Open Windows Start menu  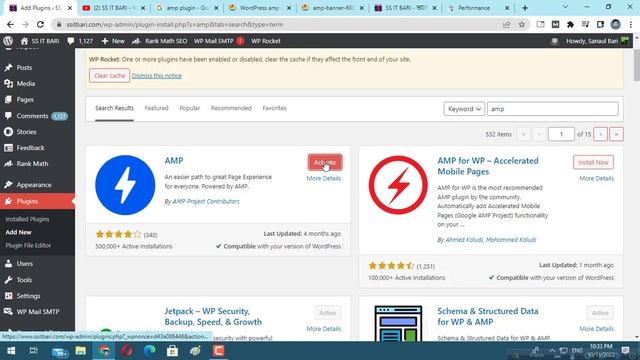11,351
